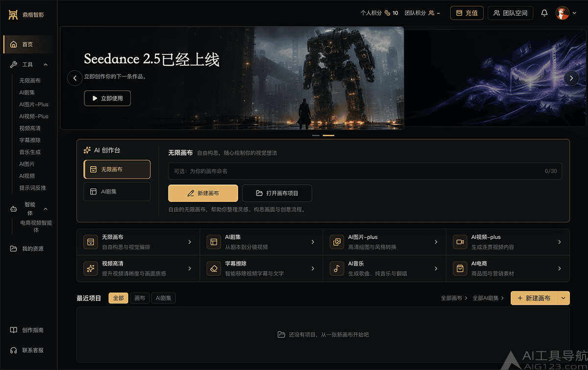
Task: Follow the 全部AI剧集 link
Action: (x=488, y=298)
